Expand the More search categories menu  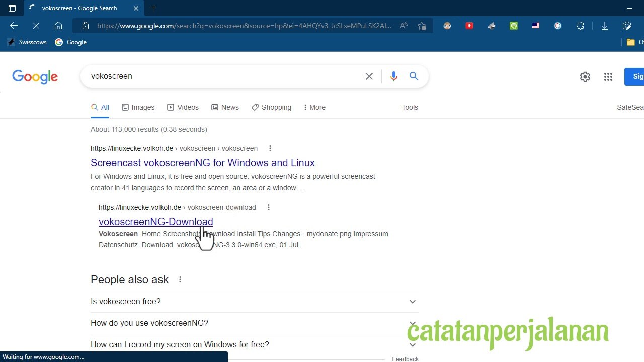[x=315, y=107]
